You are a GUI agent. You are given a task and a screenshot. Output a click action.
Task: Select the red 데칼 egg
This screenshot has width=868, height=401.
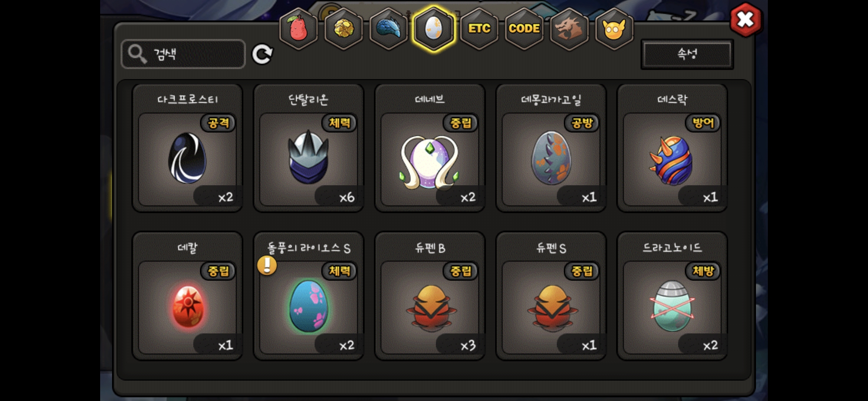click(x=188, y=296)
